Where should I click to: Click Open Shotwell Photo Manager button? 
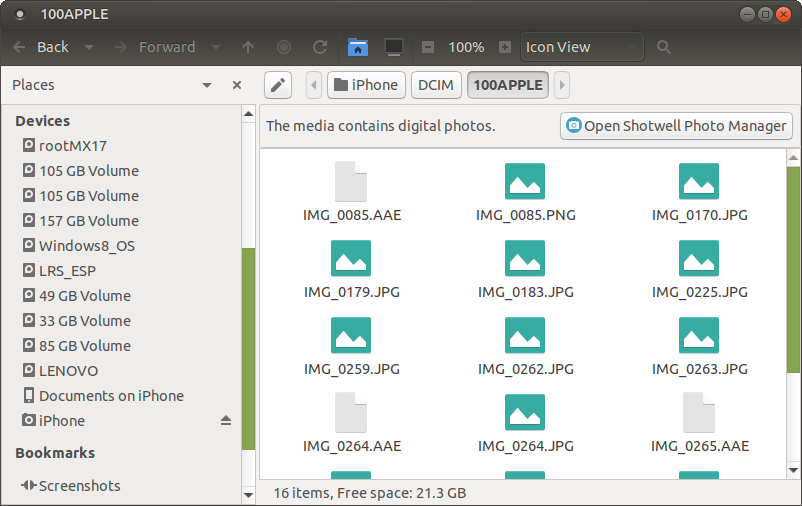coord(676,126)
